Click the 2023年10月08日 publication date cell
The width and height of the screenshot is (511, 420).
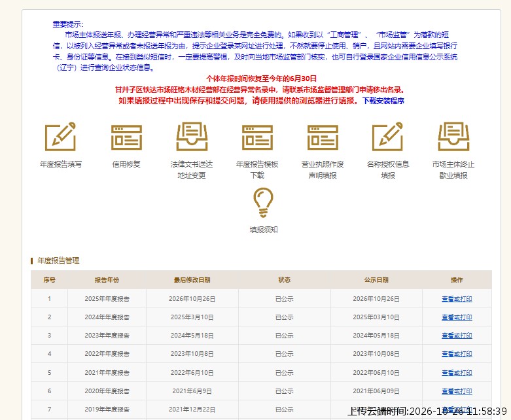point(376,353)
